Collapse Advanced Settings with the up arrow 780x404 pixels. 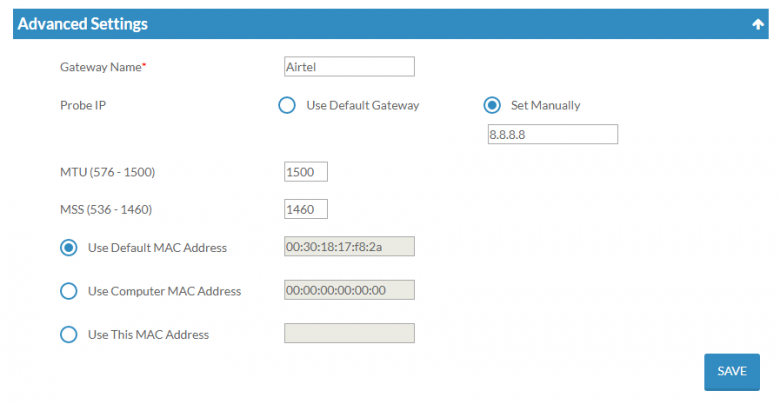tap(758, 24)
